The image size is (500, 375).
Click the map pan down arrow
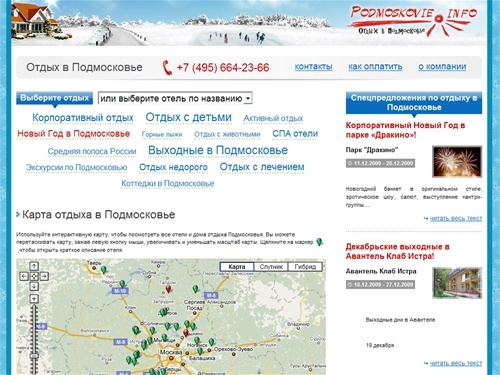click(x=34, y=286)
